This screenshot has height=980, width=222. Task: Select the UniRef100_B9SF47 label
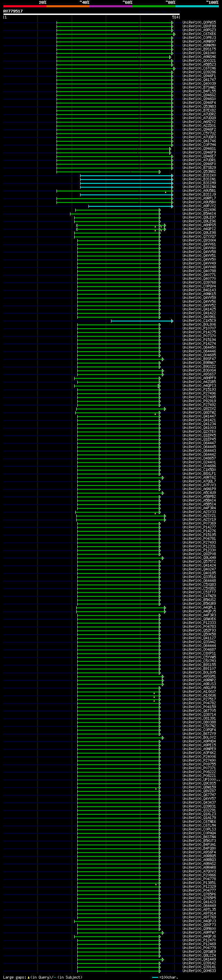199,359
